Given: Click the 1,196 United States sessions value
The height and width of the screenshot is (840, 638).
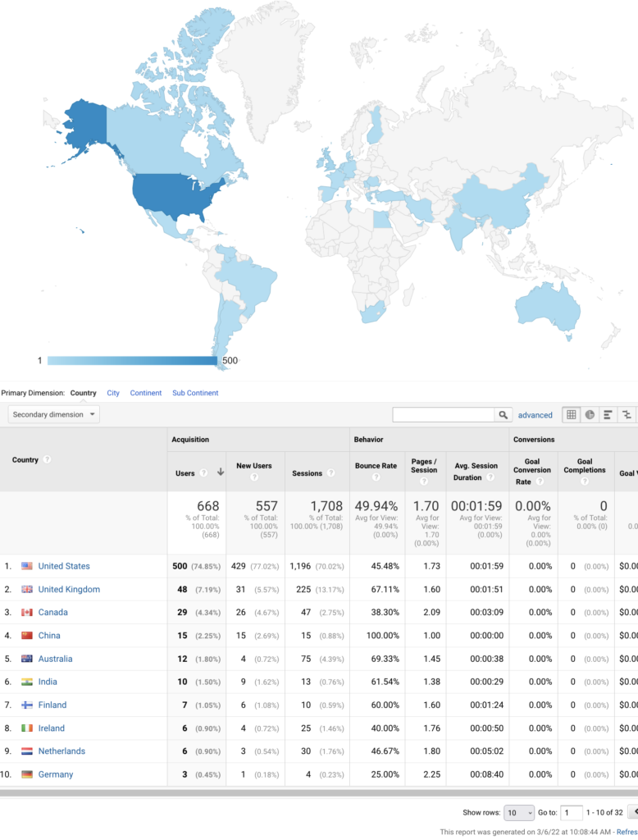Looking at the screenshot, I should pyautogui.click(x=300, y=566).
